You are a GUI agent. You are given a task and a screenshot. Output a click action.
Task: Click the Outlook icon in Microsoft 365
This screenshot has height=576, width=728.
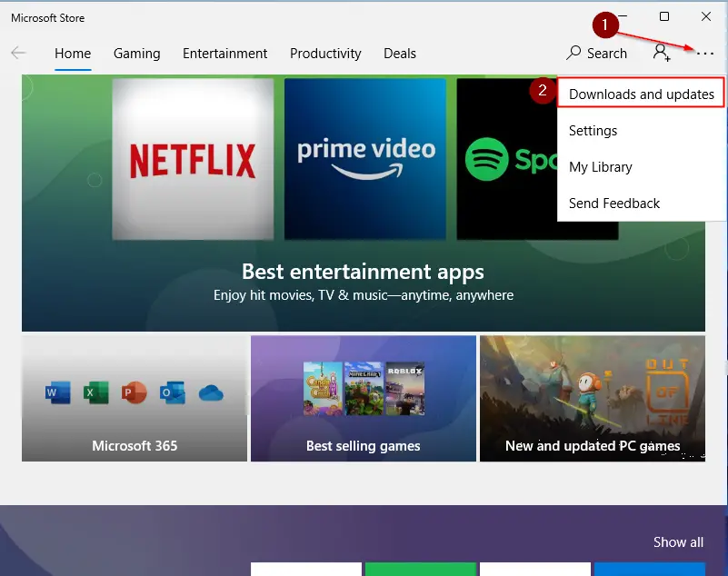173,392
